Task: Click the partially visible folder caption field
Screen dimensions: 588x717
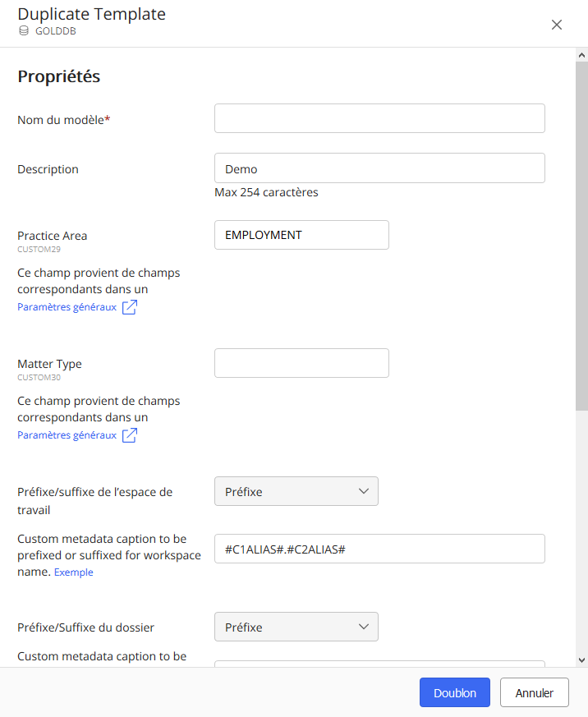Action: pyautogui.click(x=379, y=663)
